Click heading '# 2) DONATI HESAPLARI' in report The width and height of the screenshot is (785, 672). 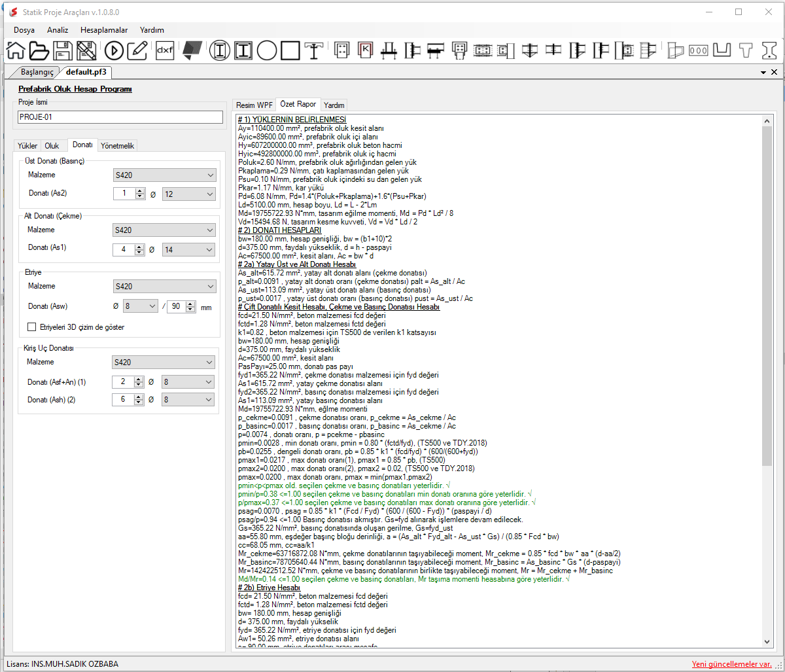pos(279,230)
